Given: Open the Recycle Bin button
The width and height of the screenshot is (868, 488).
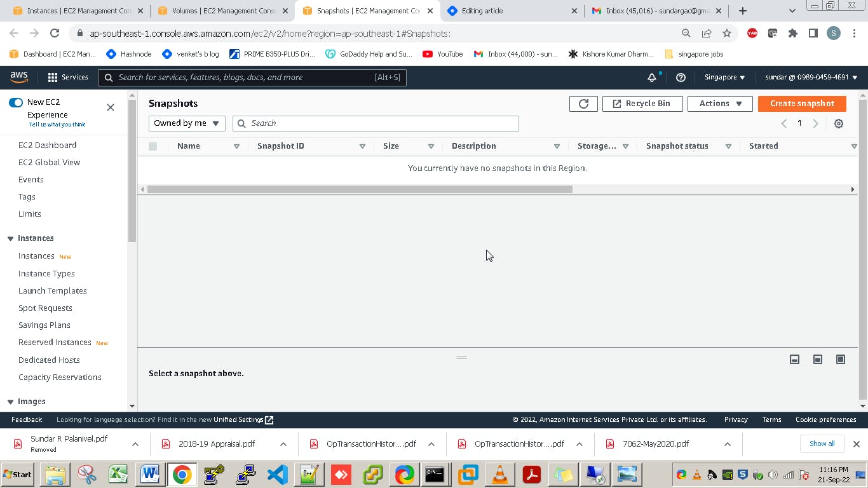Looking at the screenshot, I should coord(642,104).
